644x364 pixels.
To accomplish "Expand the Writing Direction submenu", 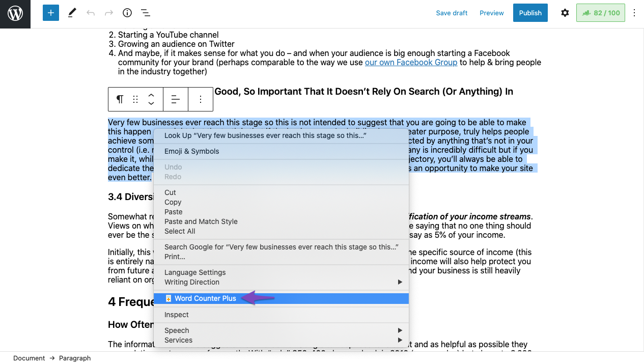I will [281, 282].
